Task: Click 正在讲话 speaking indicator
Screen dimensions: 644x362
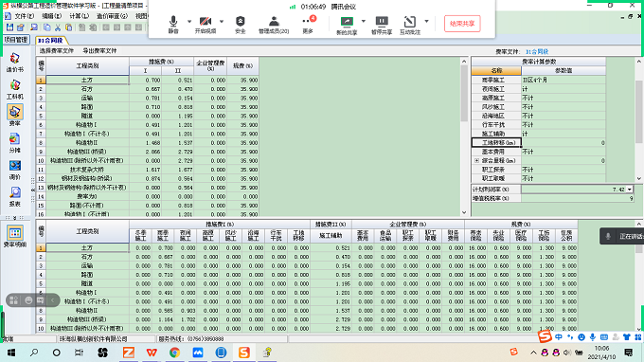Action: coord(622,236)
